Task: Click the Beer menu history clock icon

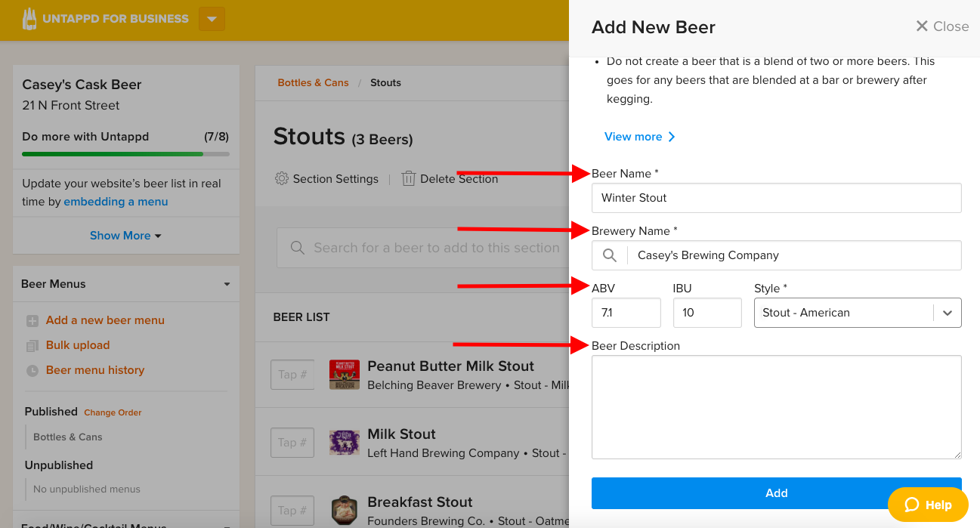Action: (x=32, y=371)
